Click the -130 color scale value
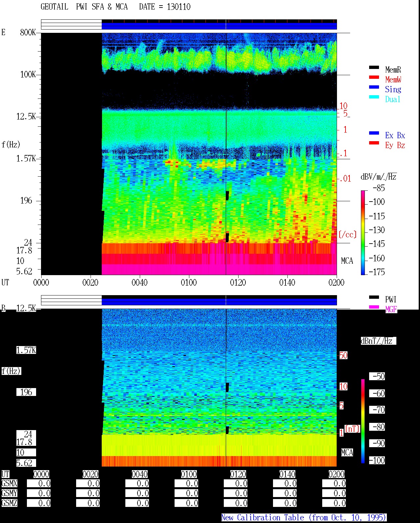 377,230
